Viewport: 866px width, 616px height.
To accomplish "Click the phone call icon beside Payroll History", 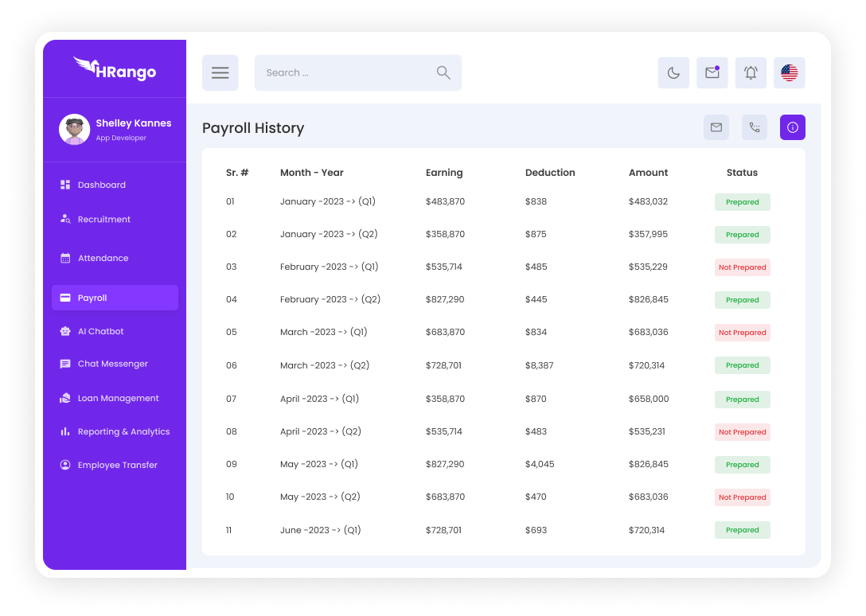I will point(755,127).
